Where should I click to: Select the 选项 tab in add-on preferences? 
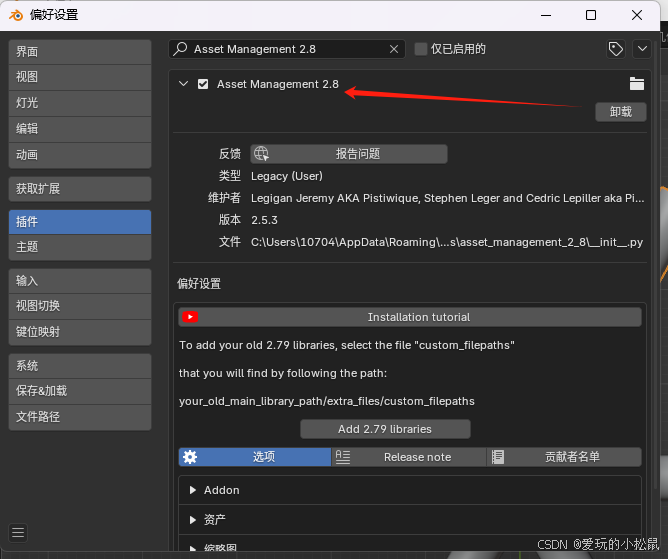255,457
